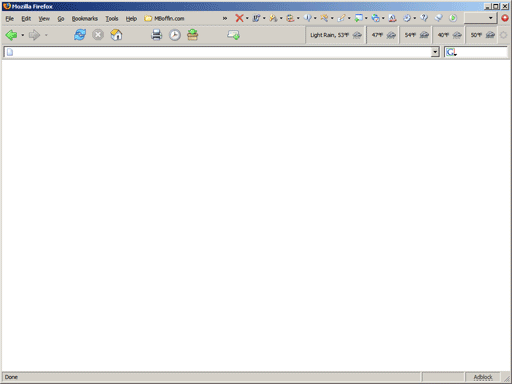This screenshot has height=384, width=512.
Task: Click the Light Rain 53°F weather panel
Action: coord(336,35)
